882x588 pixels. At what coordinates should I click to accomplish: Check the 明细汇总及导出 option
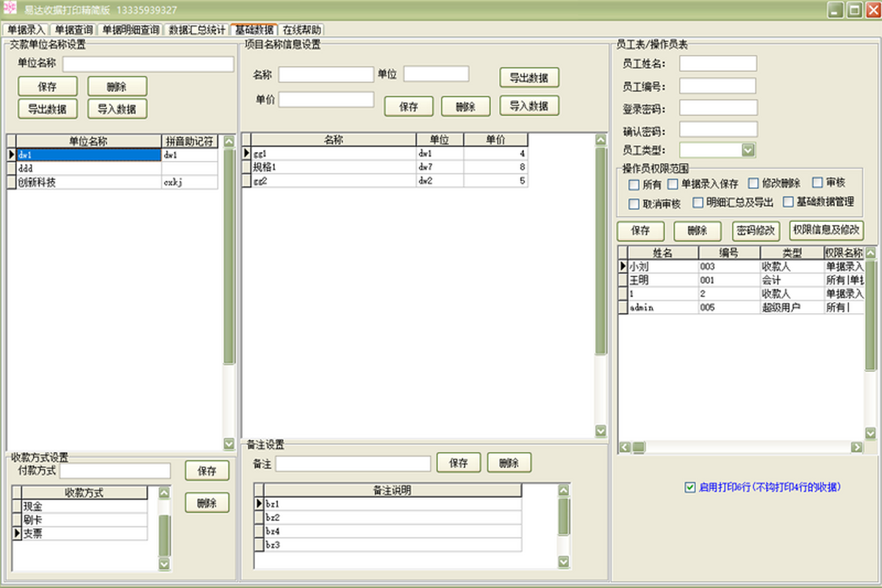[x=698, y=202]
